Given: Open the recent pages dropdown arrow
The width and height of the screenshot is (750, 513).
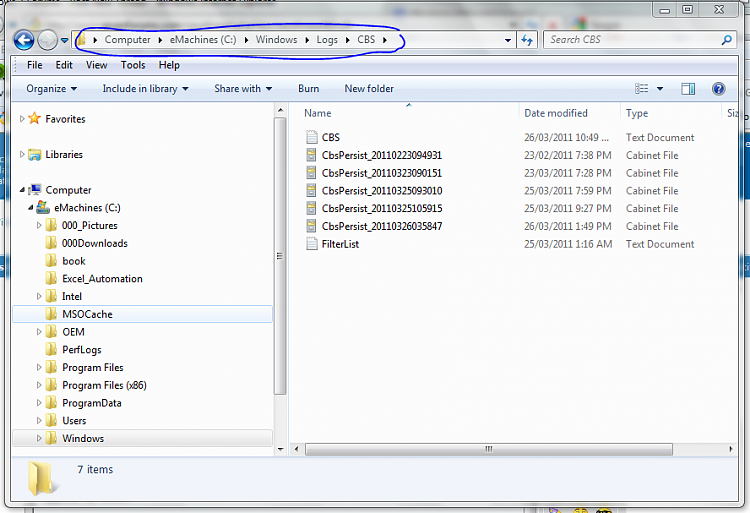Looking at the screenshot, I should [x=65, y=41].
